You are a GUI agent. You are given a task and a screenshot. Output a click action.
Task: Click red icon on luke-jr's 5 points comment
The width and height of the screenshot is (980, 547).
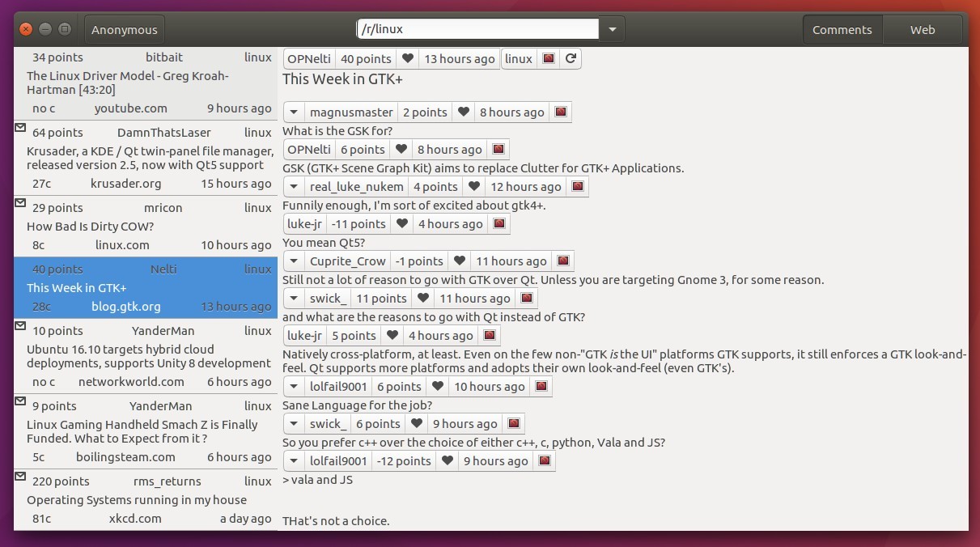tap(490, 336)
